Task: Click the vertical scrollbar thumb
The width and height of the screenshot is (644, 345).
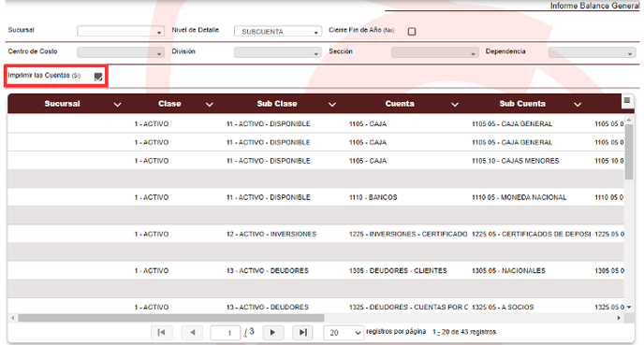Action: tap(629, 151)
